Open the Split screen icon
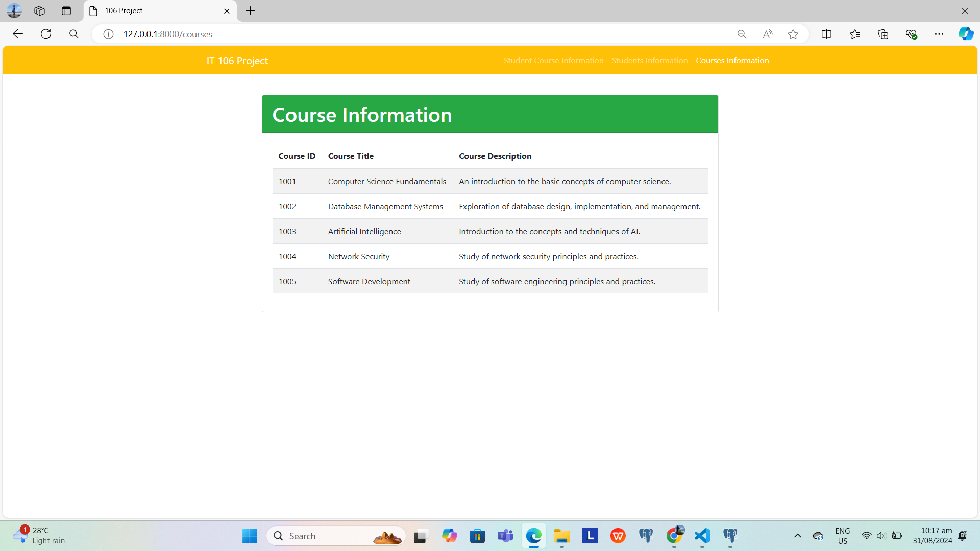This screenshot has width=980, height=551. (826, 34)
